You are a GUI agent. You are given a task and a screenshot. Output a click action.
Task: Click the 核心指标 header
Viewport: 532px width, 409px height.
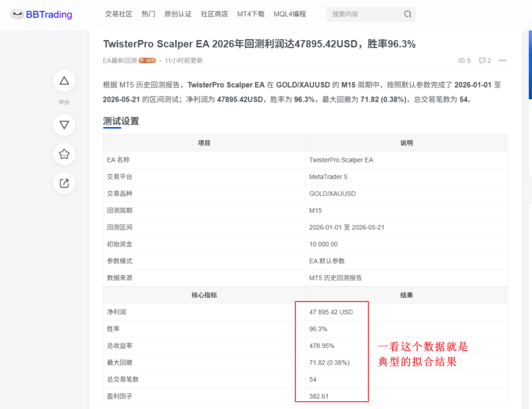tap(204, 295)
